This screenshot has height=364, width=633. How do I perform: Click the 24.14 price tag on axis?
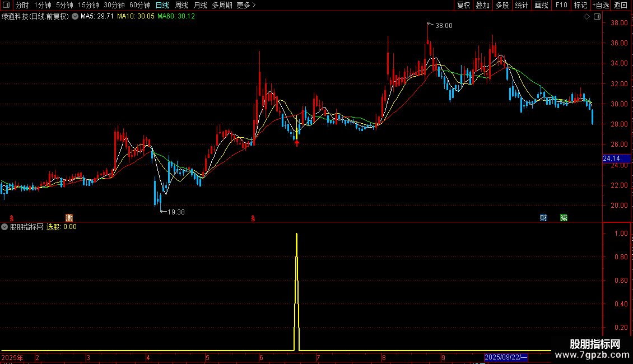pyautogui.click(x=616, y=158)
